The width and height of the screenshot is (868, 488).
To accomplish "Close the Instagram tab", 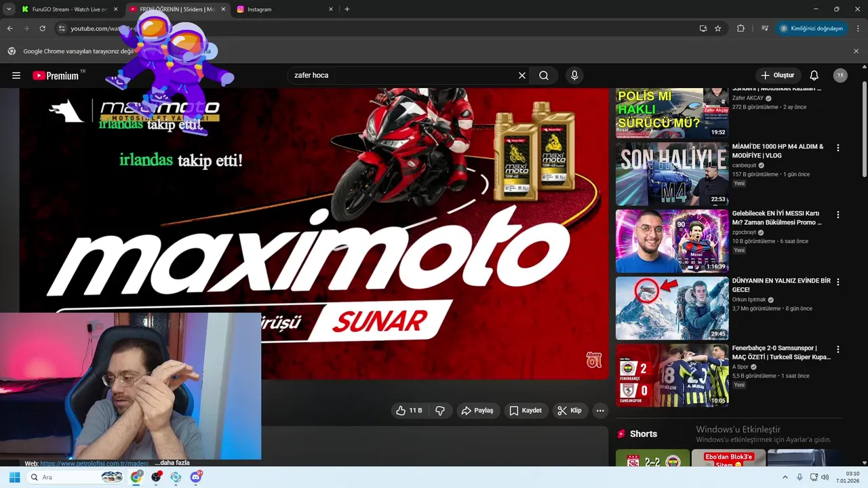I will pos(331,9).
